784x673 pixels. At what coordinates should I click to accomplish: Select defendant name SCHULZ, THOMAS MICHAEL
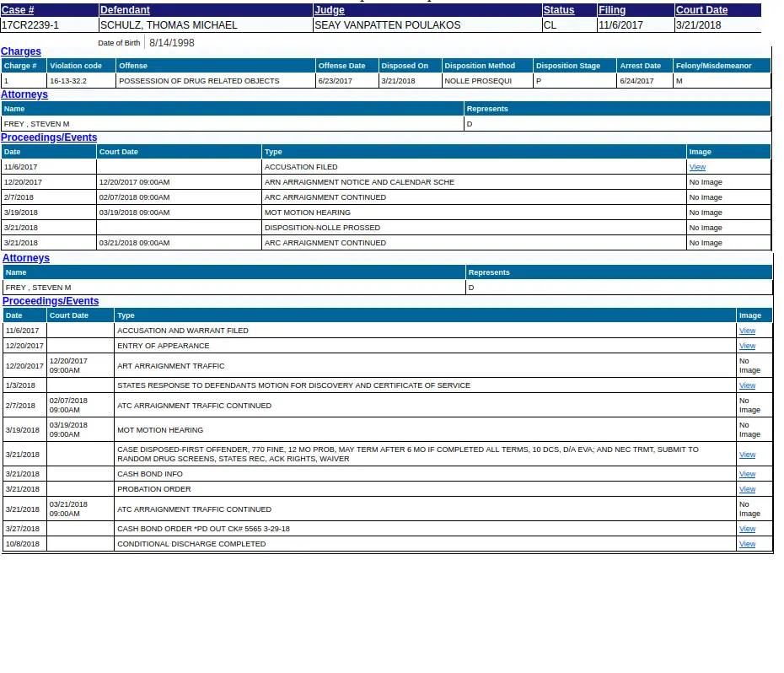(x=169, y=25)
